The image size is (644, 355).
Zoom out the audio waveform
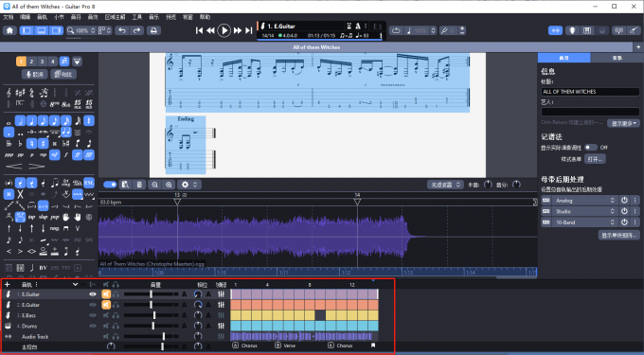[154, 185]
